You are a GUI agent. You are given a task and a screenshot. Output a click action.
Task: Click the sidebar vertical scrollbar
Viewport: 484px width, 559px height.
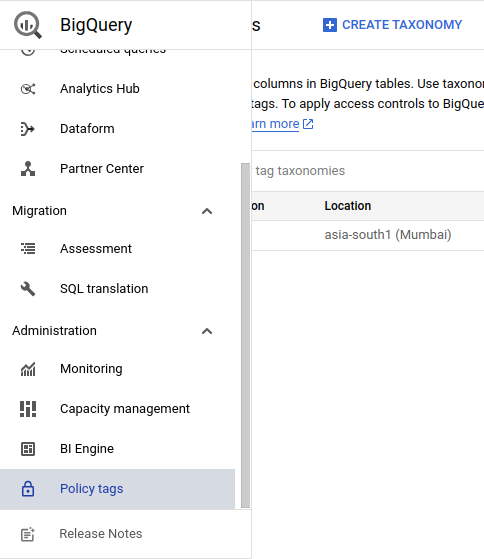[x=245, y=335]
